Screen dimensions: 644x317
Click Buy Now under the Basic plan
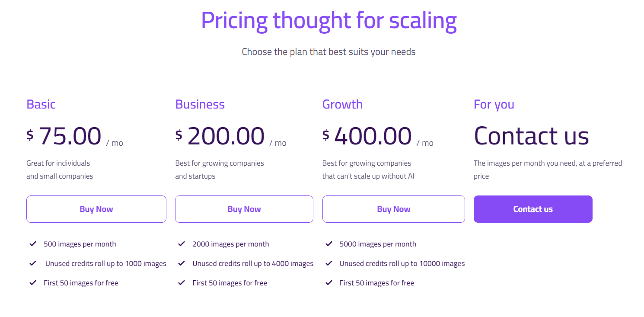tap(96, 209)
